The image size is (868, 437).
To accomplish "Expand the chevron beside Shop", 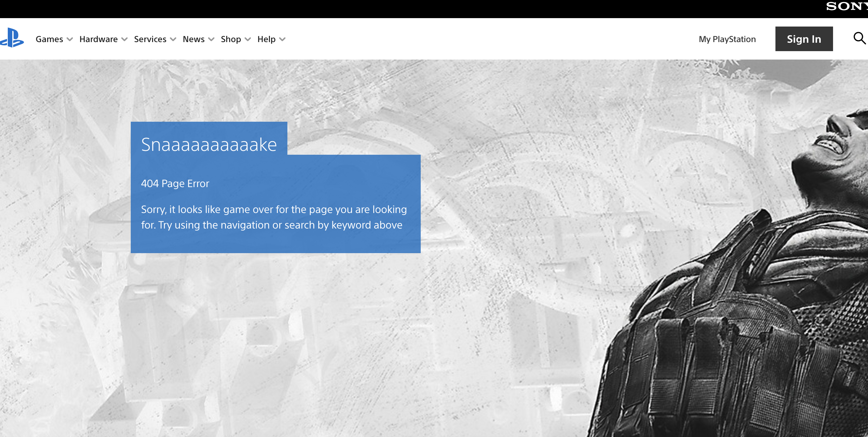I will point(248,39).
